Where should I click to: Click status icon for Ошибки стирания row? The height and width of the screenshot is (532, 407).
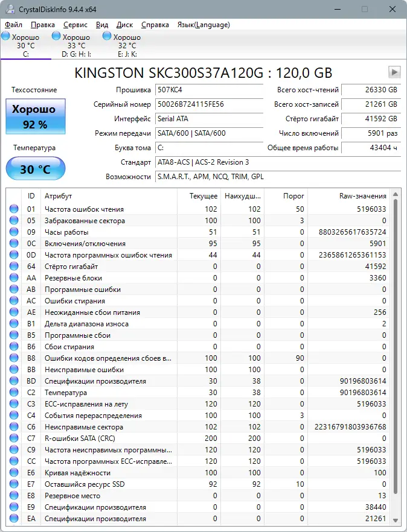click(14, 301)
